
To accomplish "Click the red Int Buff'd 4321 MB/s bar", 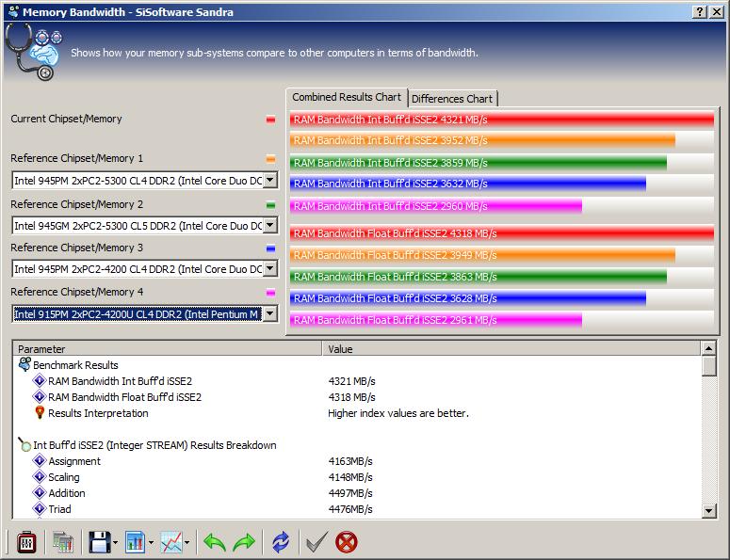I will [502, 120].
